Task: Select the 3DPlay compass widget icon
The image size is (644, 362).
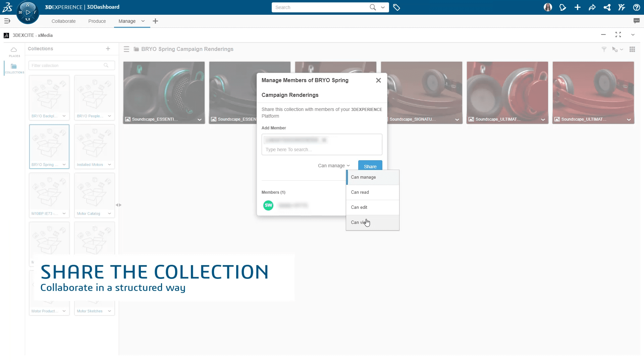Action: click(x=28, y=12)
